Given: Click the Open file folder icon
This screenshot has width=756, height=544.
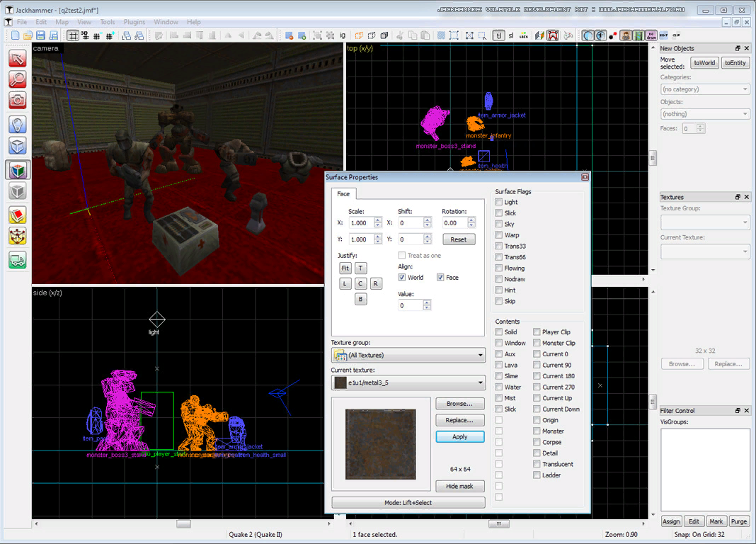Looking at the screenshot, I should [x=28, y=35].
